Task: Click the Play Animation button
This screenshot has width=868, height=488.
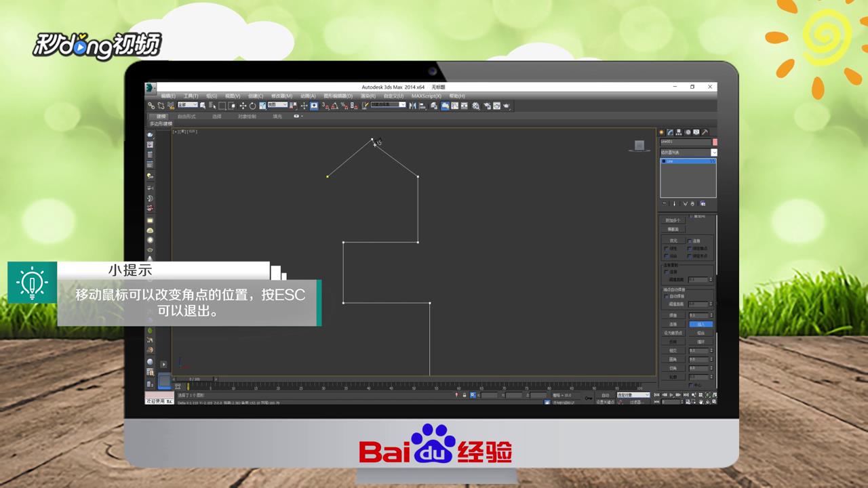Action: (671, 395)
